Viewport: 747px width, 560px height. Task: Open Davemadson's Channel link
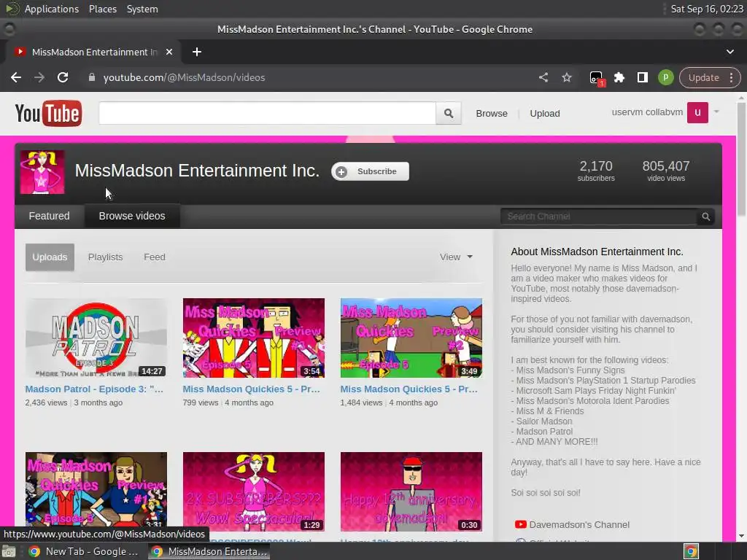[579, 524]
